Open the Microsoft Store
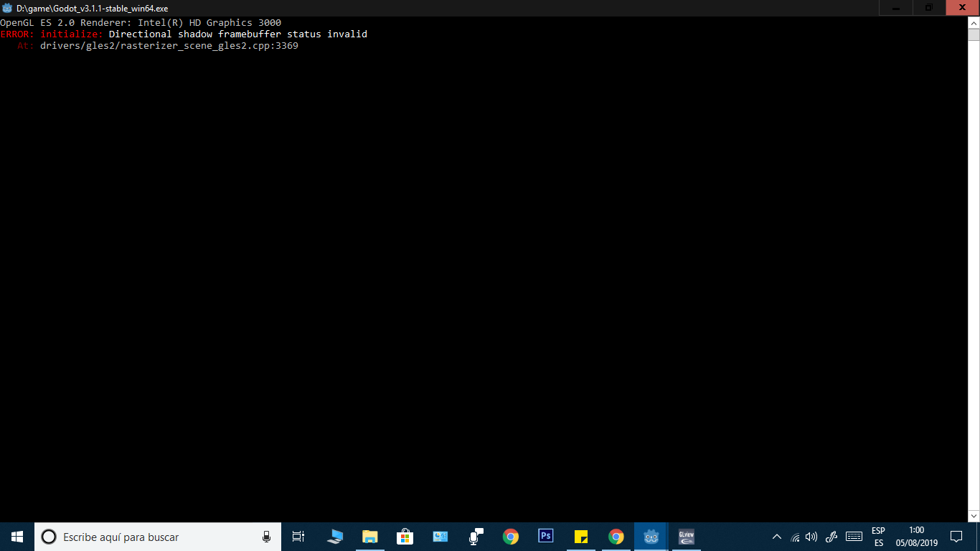The image size is (980, 551). tap(405, 537)
